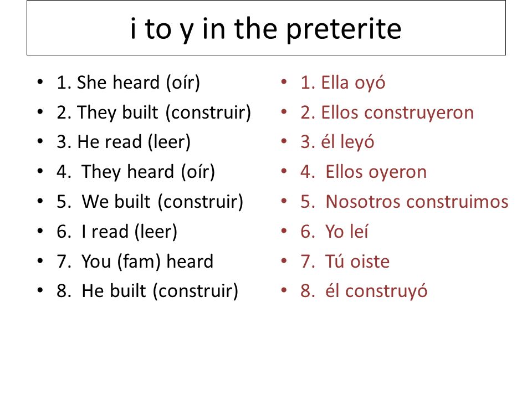
Task: Click the line '4. They heard (oír)'
Action: coord(136,172)
